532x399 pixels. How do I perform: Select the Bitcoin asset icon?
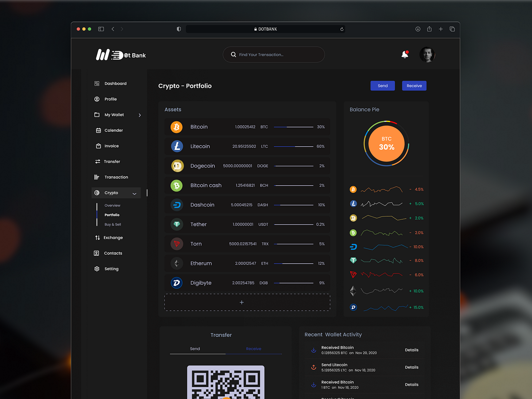[x=176, y=127]
